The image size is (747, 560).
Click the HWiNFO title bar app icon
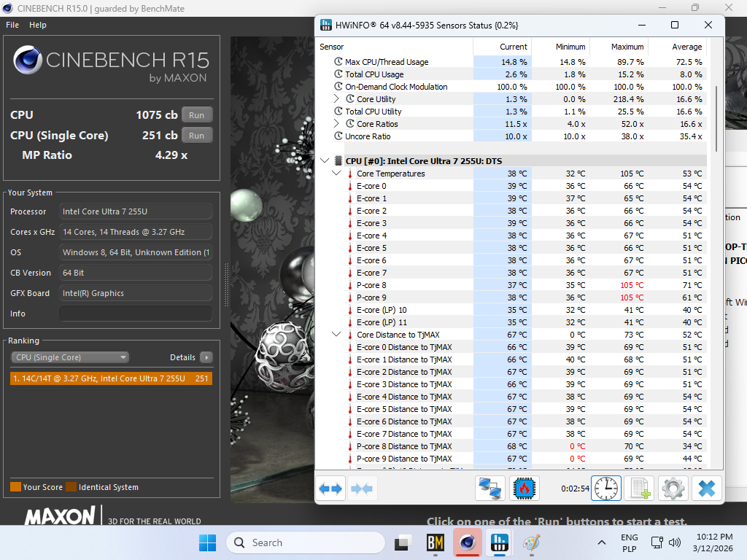click(326, 25)
